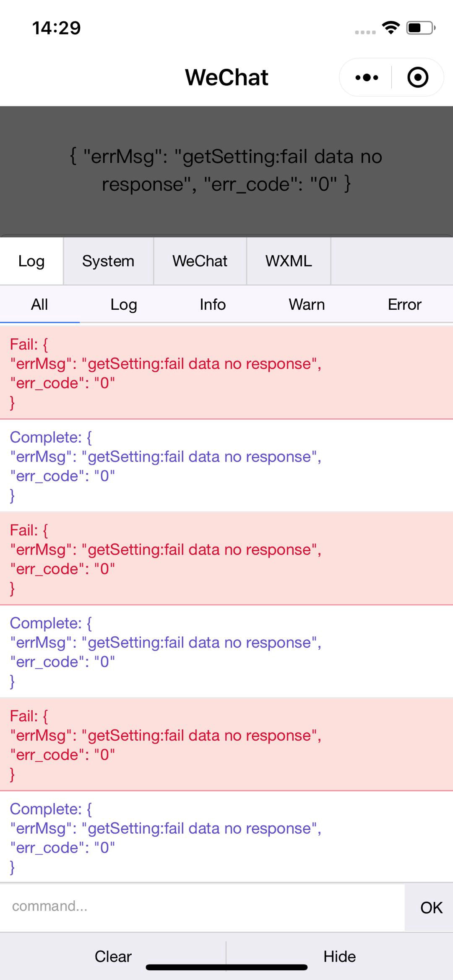Select the Log panel tab
The height and width of the screenshot is (980, 453).
point(31,261)
